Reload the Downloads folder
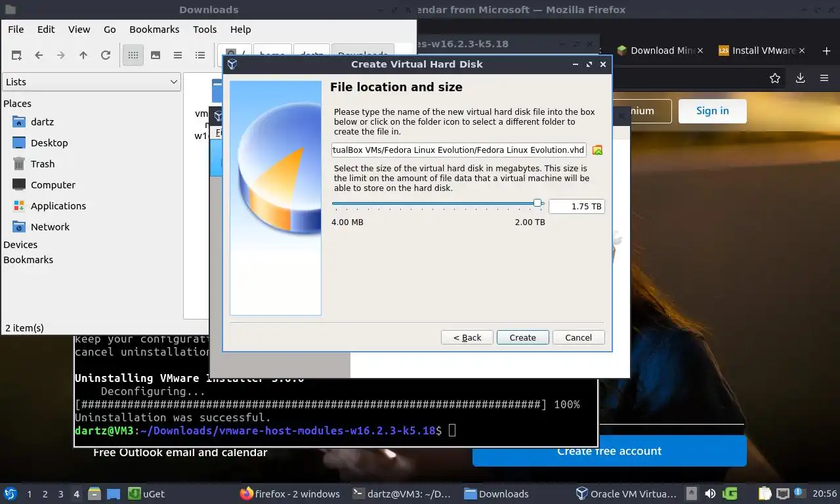 pyautogui.click(x=106, y=56)
